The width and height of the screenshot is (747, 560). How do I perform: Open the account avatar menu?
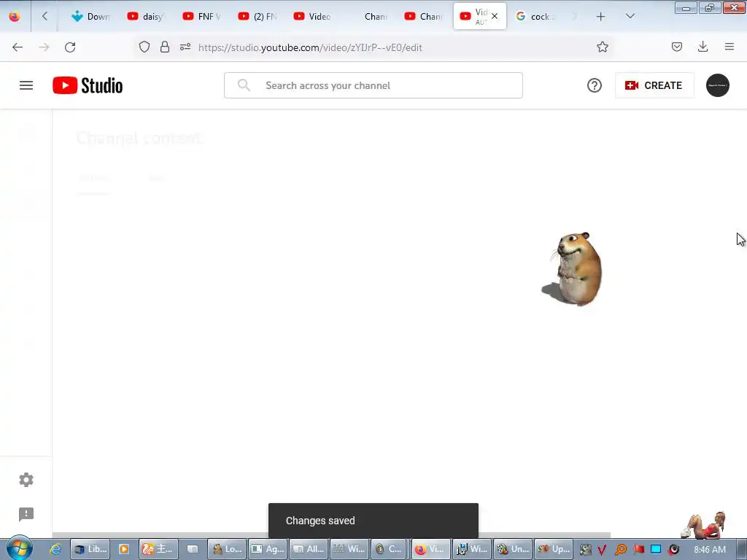click(x=718, y=86)
